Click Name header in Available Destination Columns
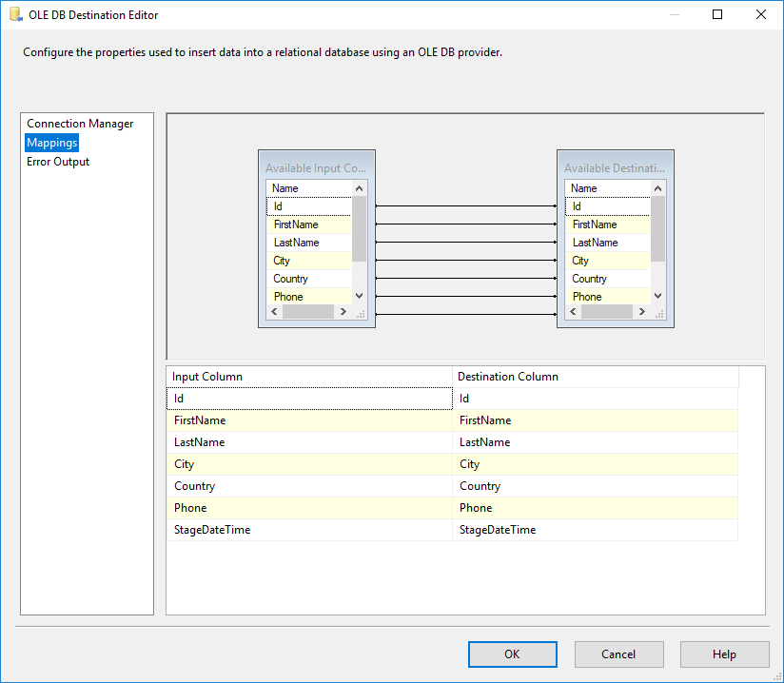The image size is (784, 683). (x=608, y=188)
